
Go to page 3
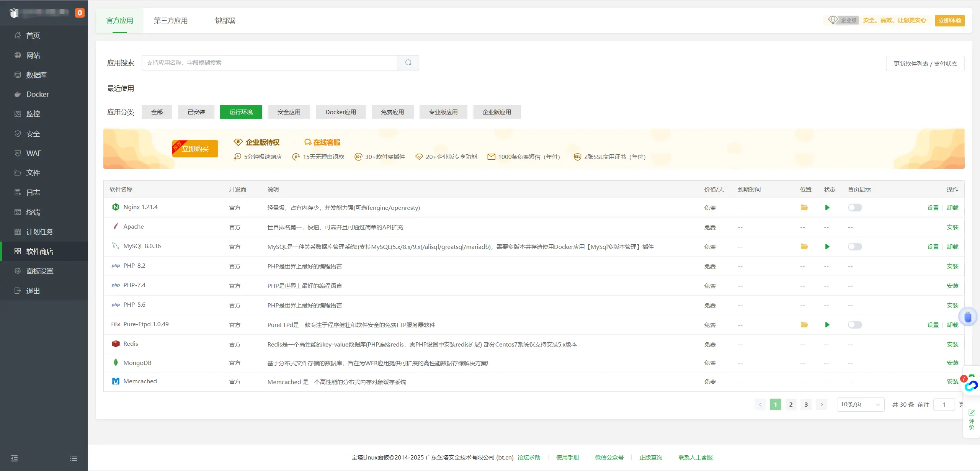coord(806,404)
